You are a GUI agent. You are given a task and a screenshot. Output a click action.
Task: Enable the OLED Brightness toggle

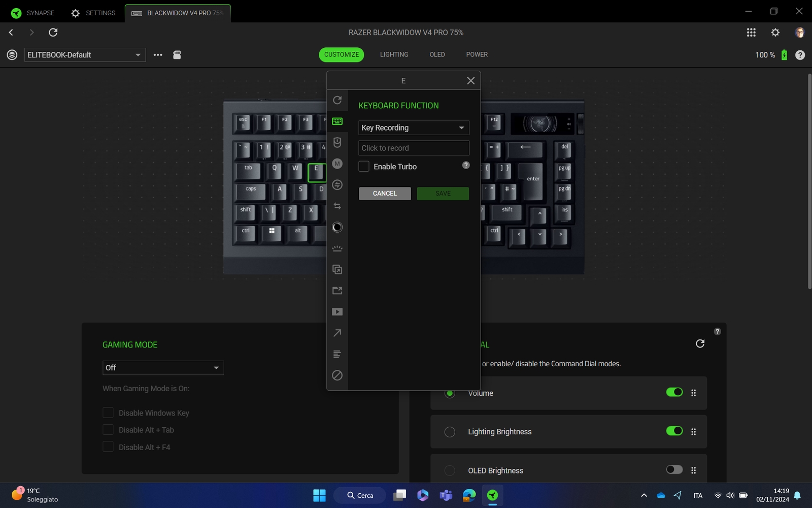pyautogui.click(x=674, y=470)
